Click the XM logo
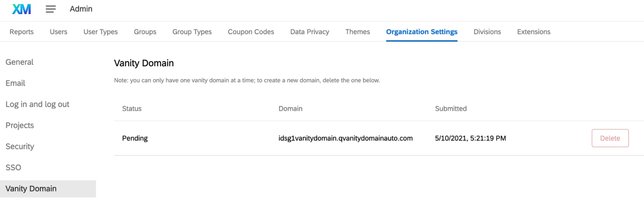Screen dimensions: 644x205 (21, 9)
